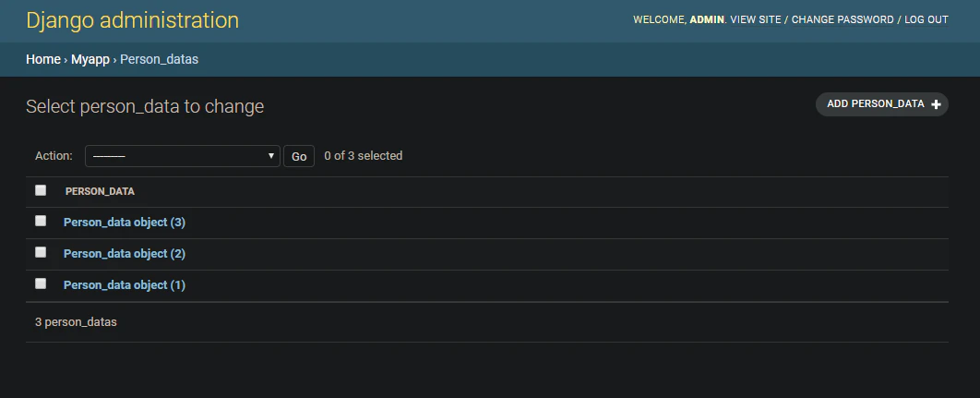Tick the checkbox for Person_data object (3)

click(x=41, y=221)
